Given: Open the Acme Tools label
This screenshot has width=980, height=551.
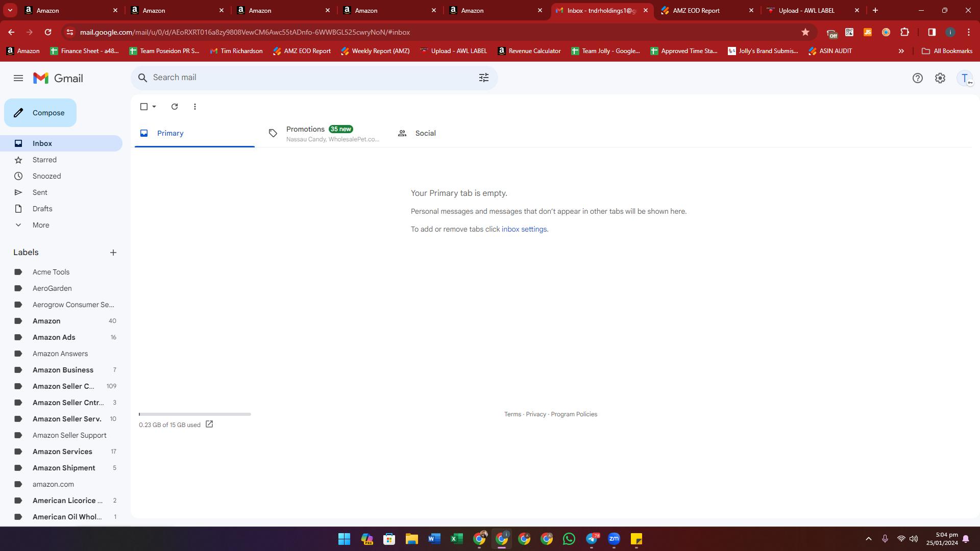Looking at the screenshot, I should [61, 272].
